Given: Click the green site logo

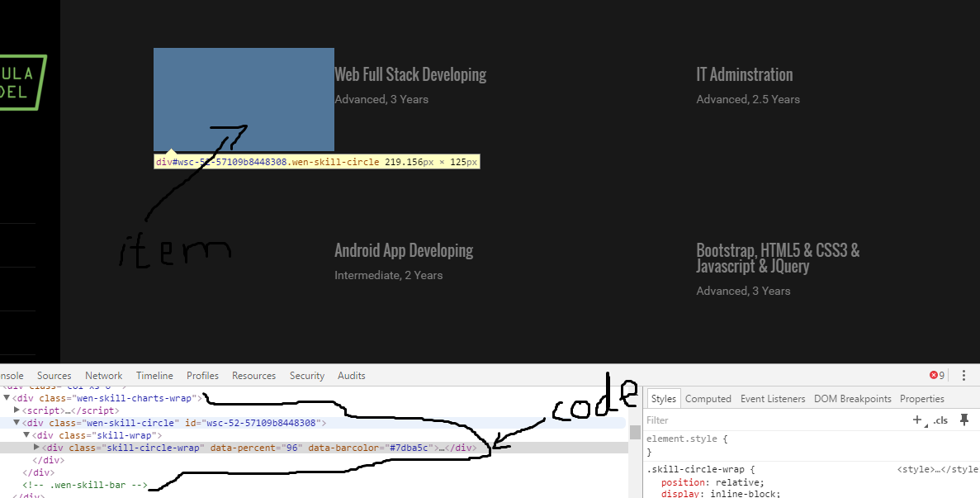Looking at the screenshot, I should tap(23, 83).
